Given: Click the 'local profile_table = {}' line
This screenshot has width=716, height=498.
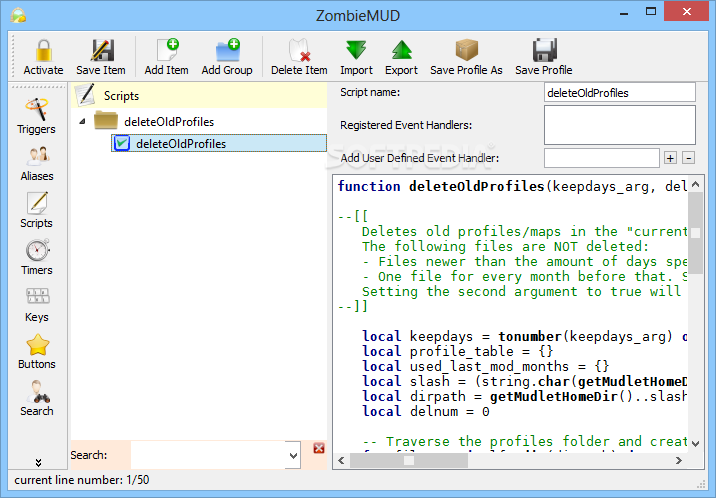Looking at the screenshot, I should pyautogui.click(x=458, y=351).
